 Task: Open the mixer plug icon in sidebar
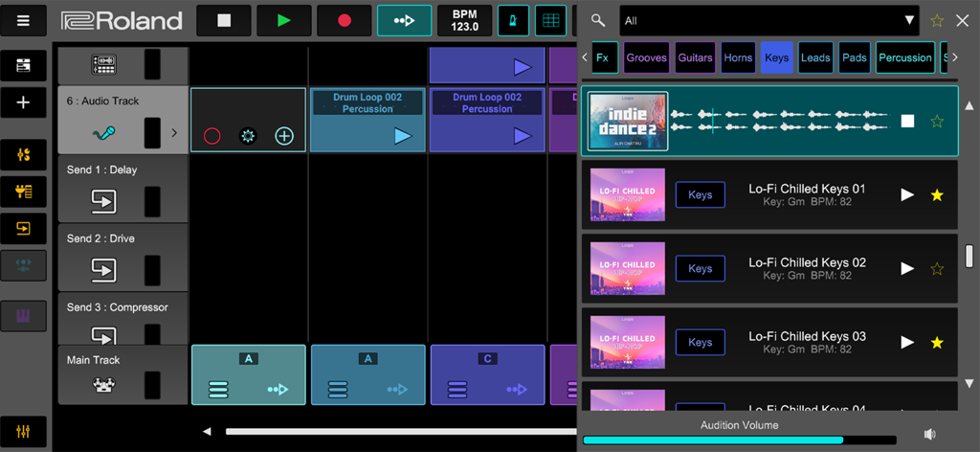coord(23,192)
